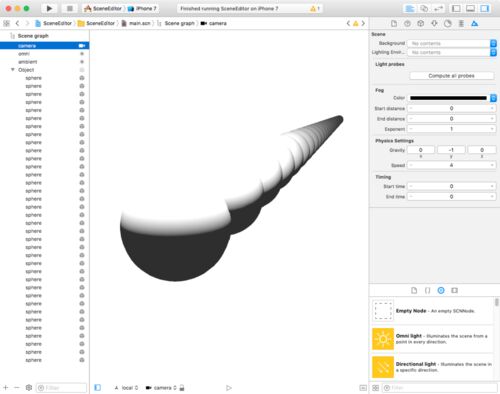Image resolution: width=500 pixels, height=394 pixels.
Task: Open the Background contents dropdown
Action: tap(493, 43)
